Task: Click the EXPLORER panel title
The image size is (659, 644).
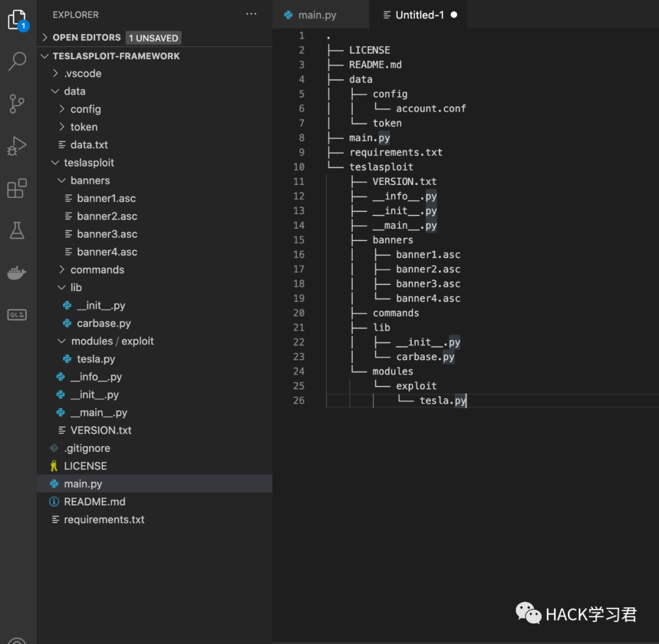Action: tap(76, 15)
